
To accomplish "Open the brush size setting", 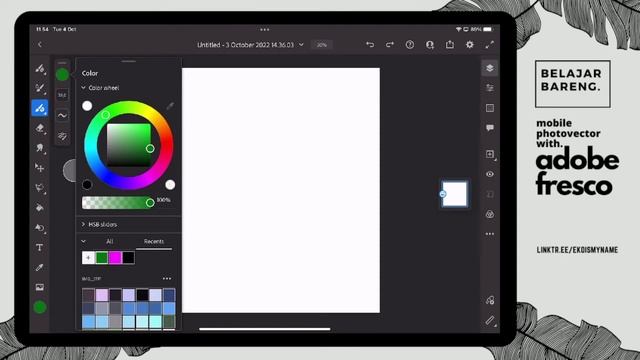I will click(62, 95).
